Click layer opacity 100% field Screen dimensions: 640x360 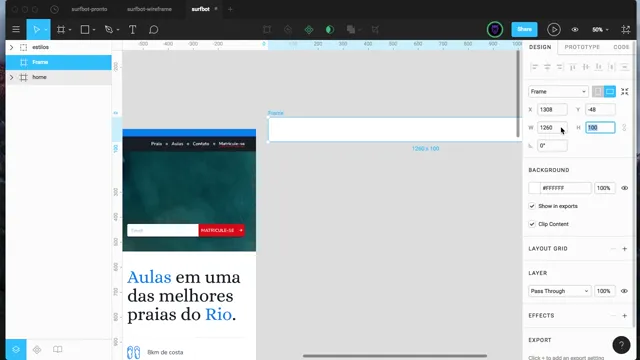(x=604, y=291)
